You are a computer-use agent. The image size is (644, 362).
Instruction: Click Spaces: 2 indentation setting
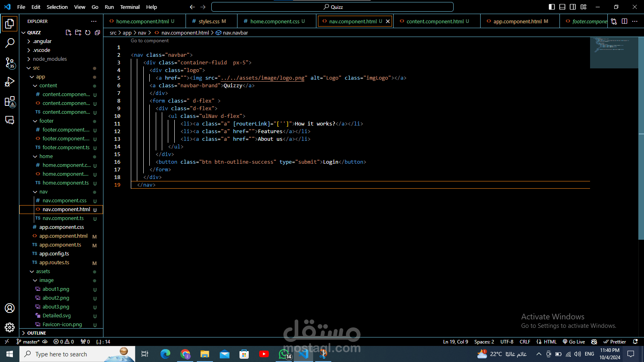[484, 341]
